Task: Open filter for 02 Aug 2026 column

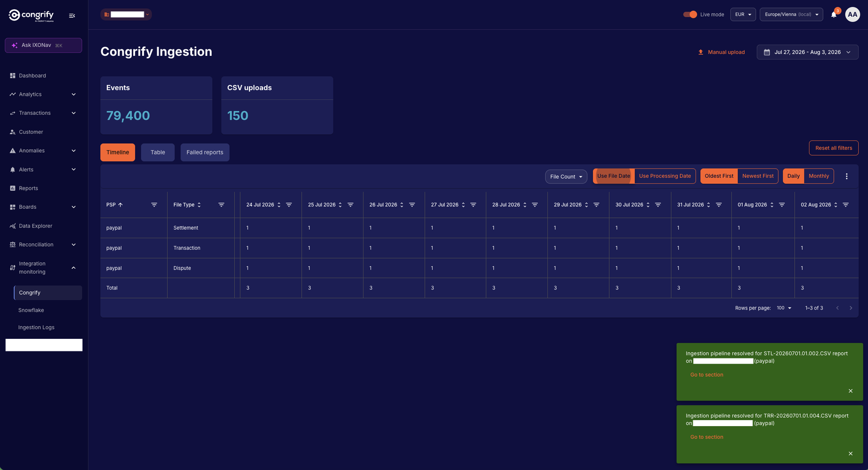Action: [x=846, y=205]
